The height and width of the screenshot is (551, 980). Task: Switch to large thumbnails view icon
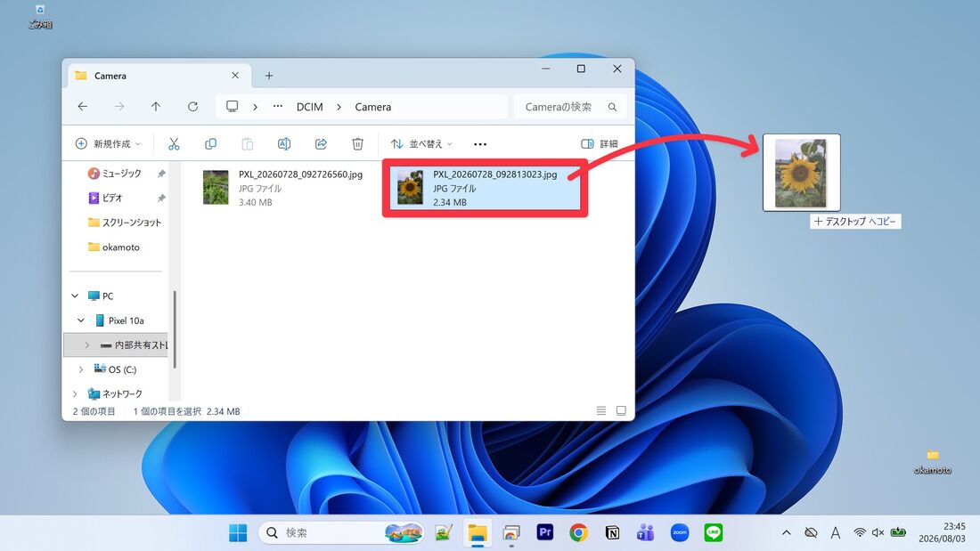pos(621,410)
